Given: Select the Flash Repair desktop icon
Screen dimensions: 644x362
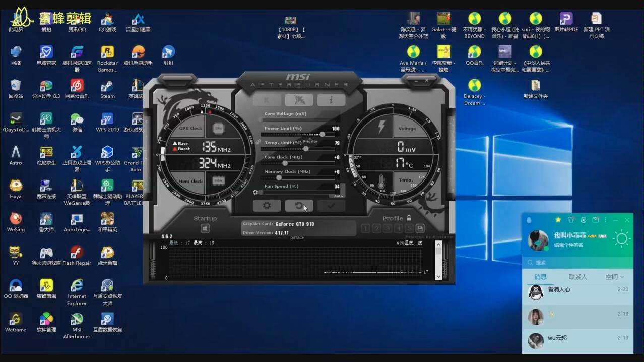Looking at the screenshot, I should pos(77,256).
